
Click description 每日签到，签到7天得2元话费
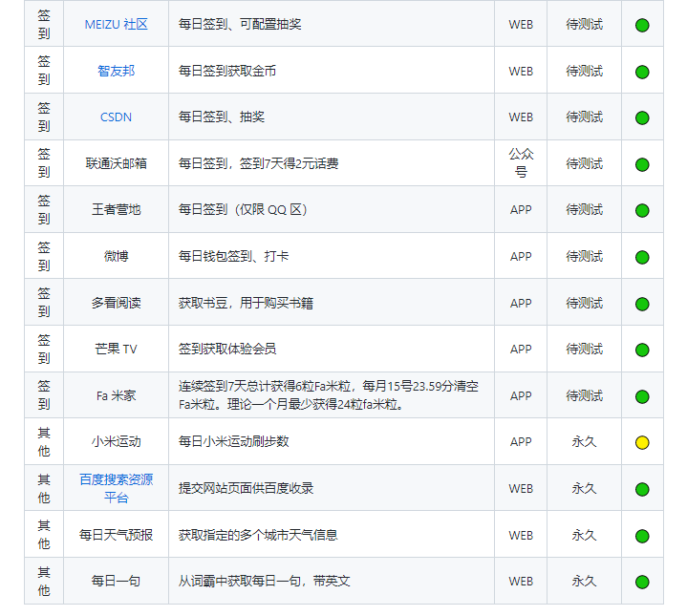pyautogui.click(x=258, y=163)
